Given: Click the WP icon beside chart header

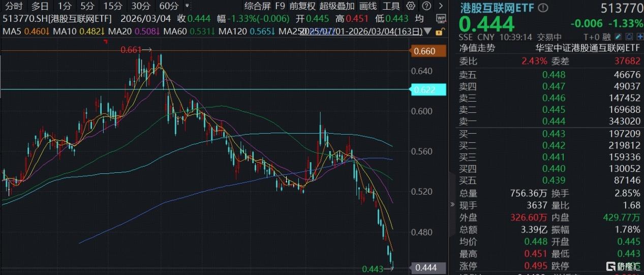Looking at the screenshot, I should 441,18.
